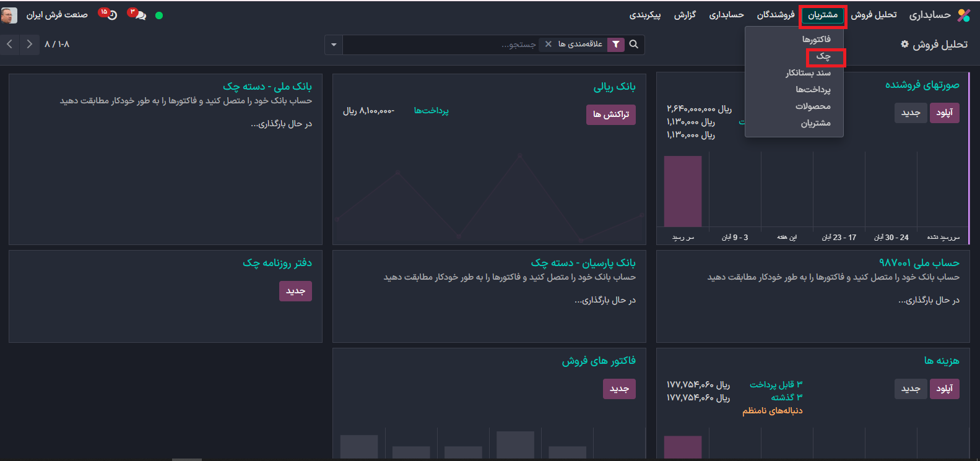Viewport: 980px width, 461px height.
Task: Expand the search options dropdown arrow
Action: 334,45
